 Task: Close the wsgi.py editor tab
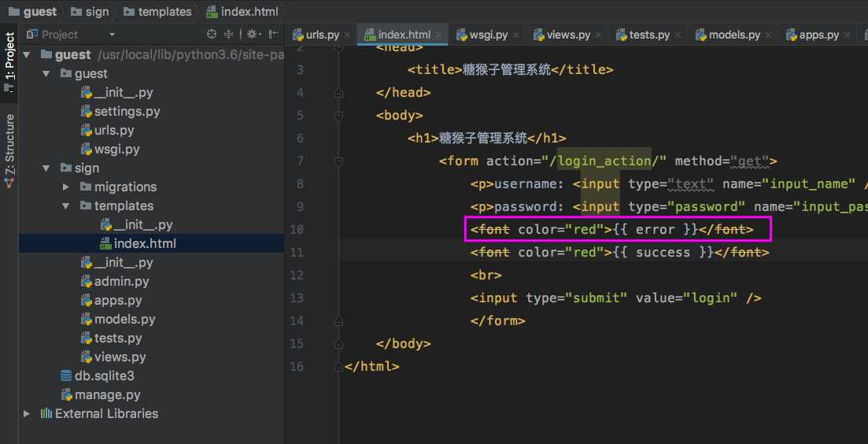click(x=516, y=35)
